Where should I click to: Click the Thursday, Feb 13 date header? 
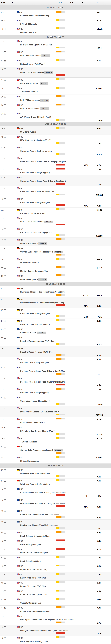pyautogui.click(x=55, y=284)
